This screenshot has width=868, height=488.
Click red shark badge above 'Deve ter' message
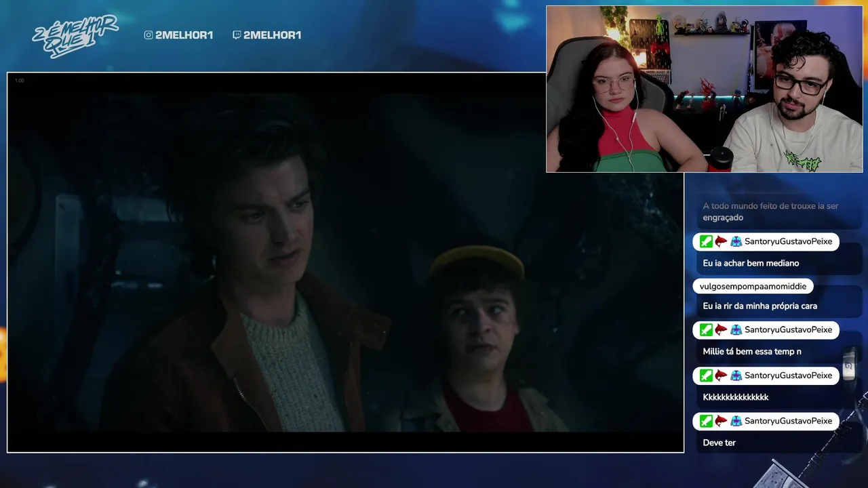tap(721, 421)
